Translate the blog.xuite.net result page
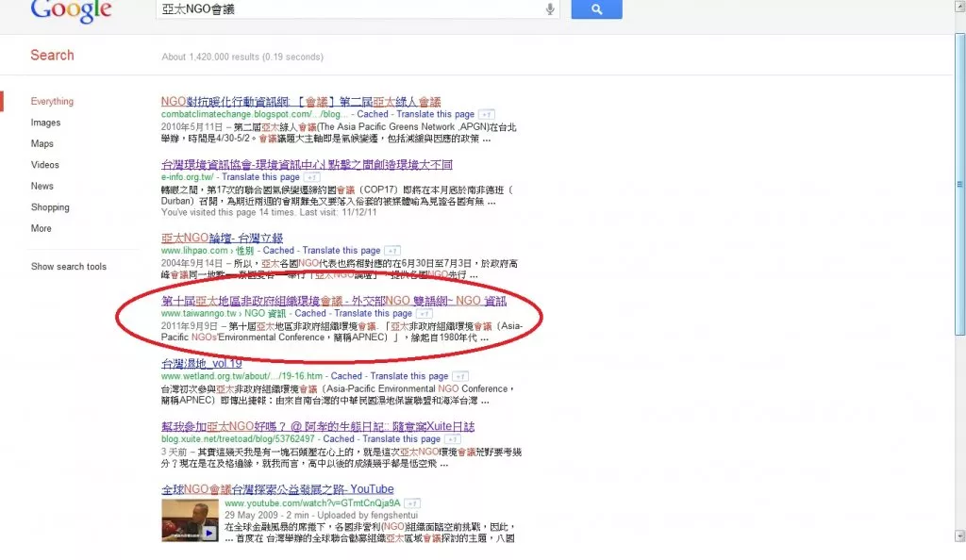This screenshot has width=966, height=560. click(402, 438)
